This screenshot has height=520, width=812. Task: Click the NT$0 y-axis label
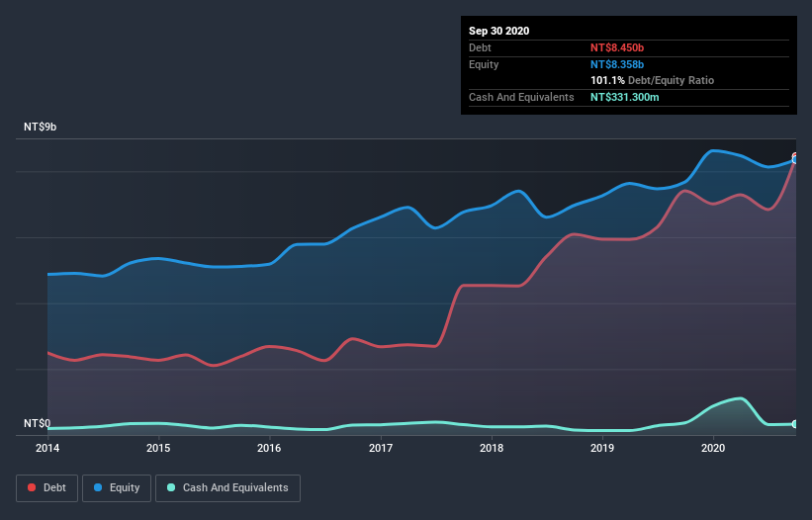point(38,423)
